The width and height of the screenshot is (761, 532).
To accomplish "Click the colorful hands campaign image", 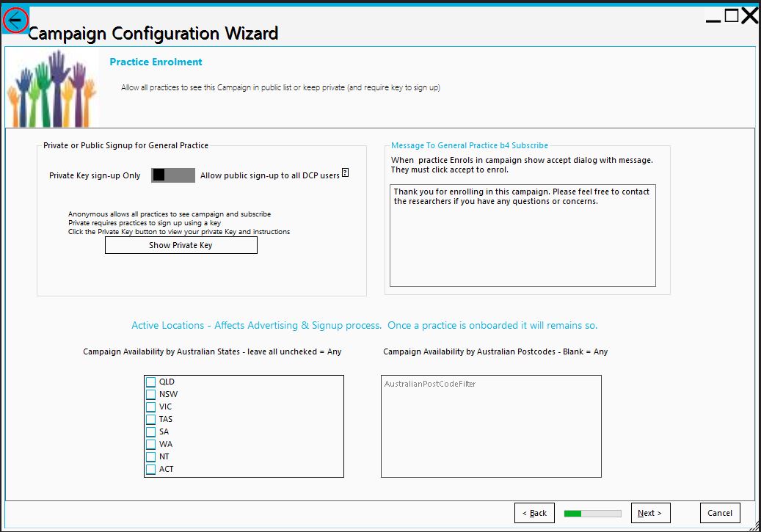I will [x=52, y=87].
